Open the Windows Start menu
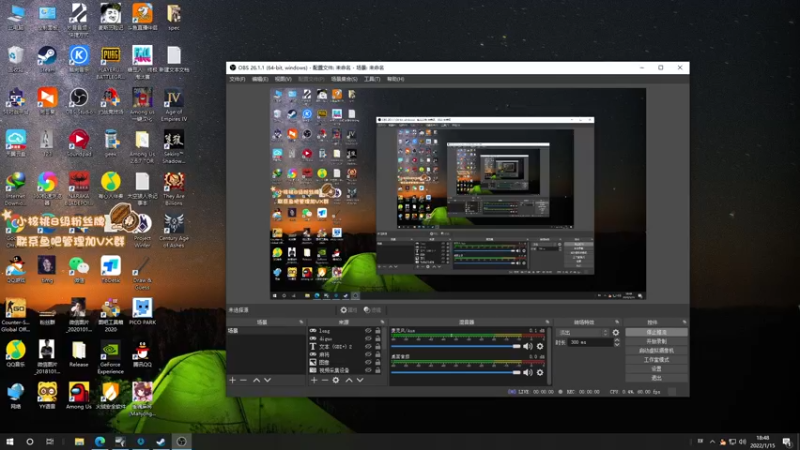The width and height of the screenshot is (800, 450). tap(10, 441)
